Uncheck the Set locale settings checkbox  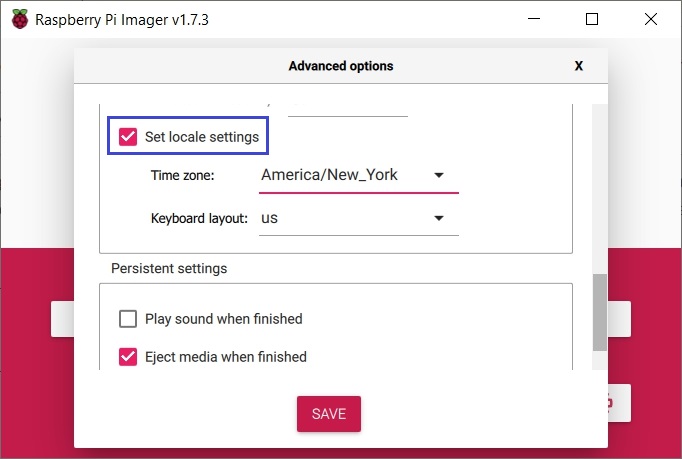tap(128, 137)
